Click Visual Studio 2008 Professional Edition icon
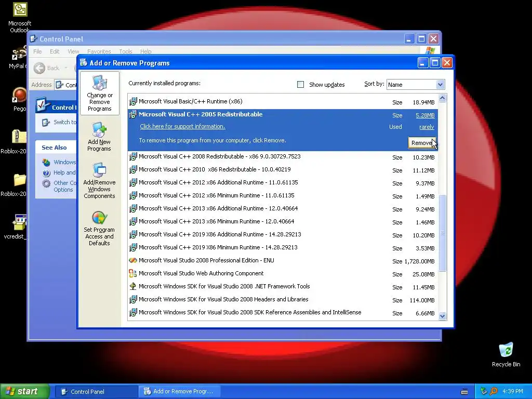532x399 pixels. click(x=133, y=261)
